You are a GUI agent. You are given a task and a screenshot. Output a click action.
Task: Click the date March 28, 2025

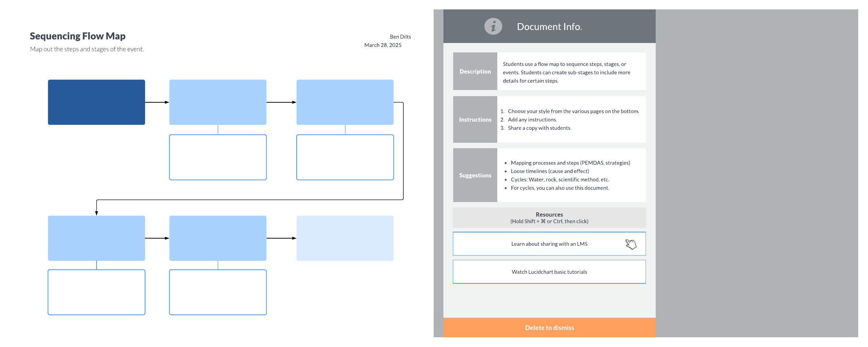click(383, 45)
